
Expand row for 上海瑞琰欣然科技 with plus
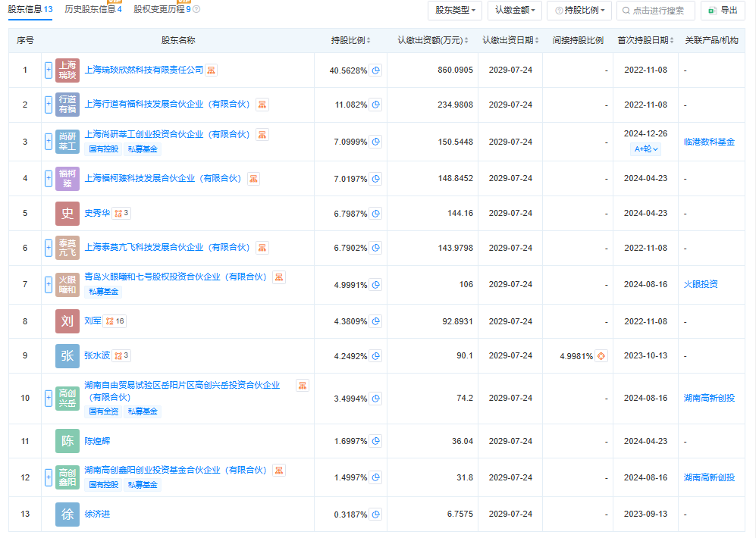tap(49, 70)
